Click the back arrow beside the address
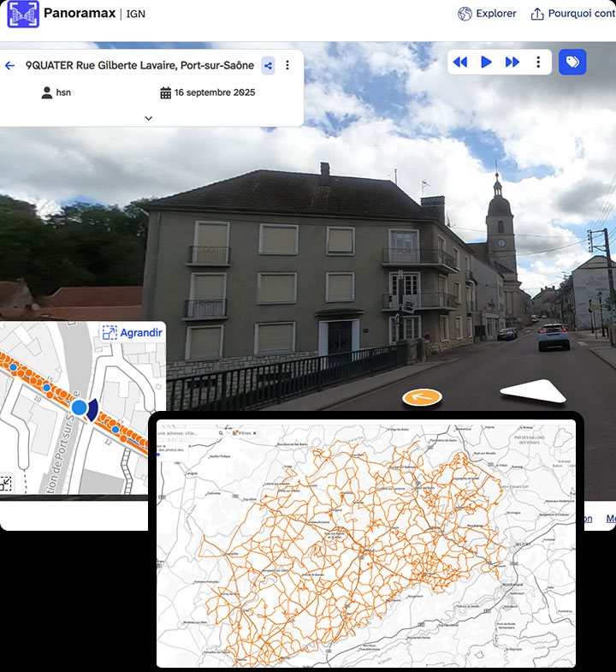The height and width of the screenshot is (672, 616). click(x=10, y=65)
